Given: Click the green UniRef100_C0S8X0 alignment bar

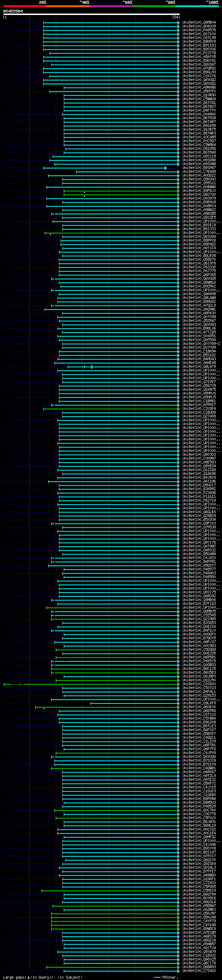Looking at the screenshot, I should pos(92,684).
